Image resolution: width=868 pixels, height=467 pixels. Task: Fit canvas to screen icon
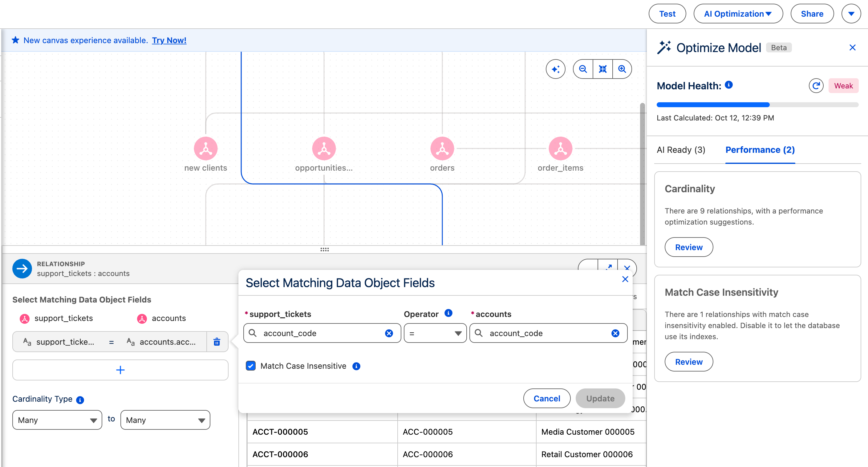[x=602, y=69]
